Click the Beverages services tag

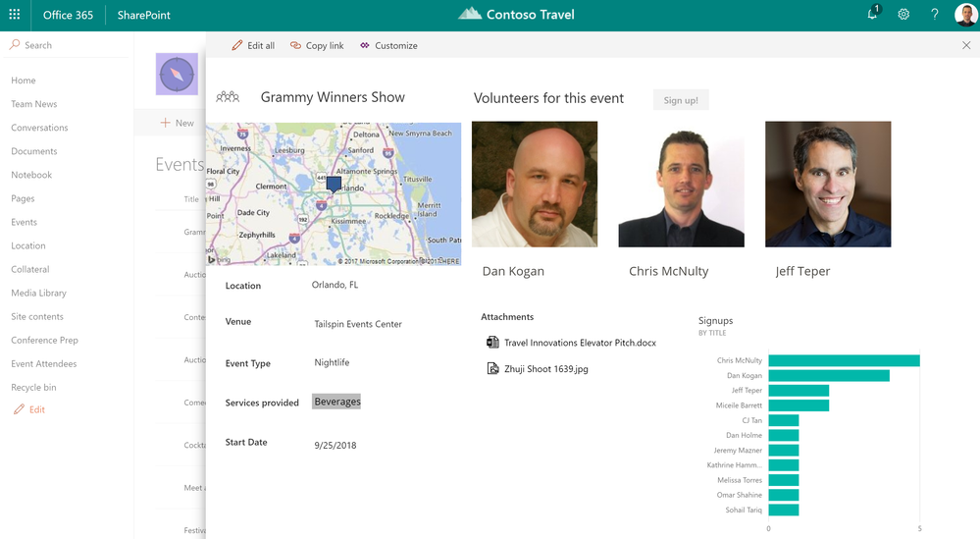pos(336,402)
